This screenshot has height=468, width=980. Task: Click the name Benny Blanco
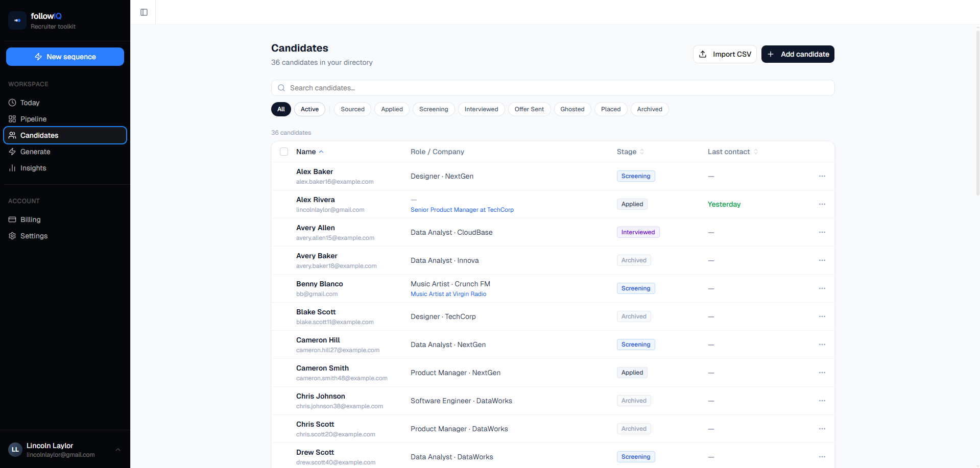click(320, 284)
